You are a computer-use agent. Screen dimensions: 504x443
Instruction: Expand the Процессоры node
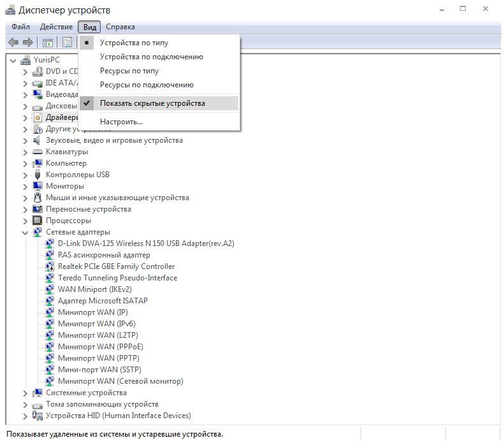tap(25, 221)
